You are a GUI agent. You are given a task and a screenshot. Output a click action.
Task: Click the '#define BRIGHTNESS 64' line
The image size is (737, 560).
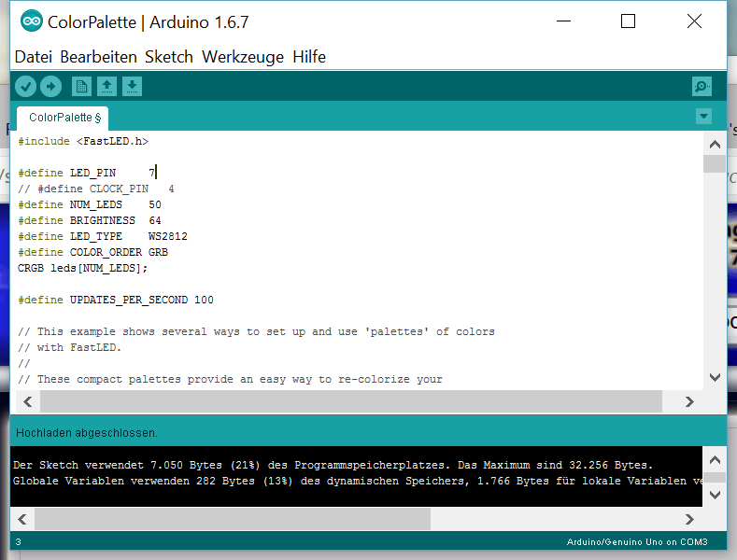90,221
